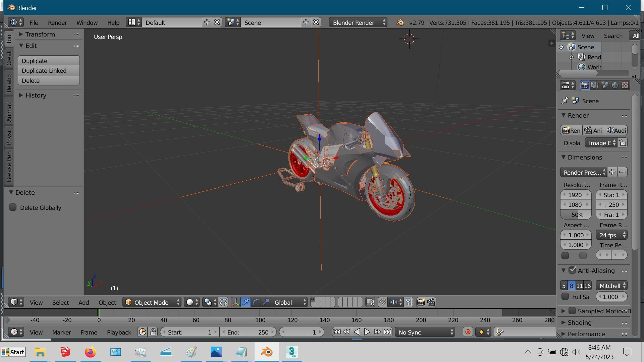644x362 pixels.
Task: Toggle the timeline range lock icon
Action: pyautogui.click(x=153, y=332)
